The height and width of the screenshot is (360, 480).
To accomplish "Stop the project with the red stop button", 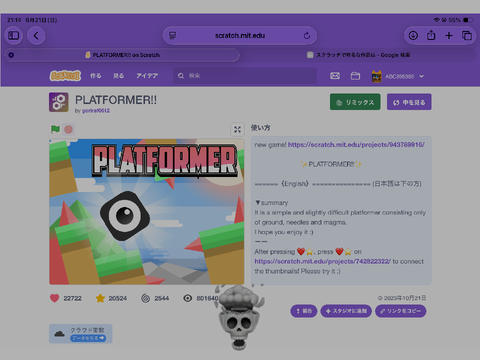I will point(68,129).
